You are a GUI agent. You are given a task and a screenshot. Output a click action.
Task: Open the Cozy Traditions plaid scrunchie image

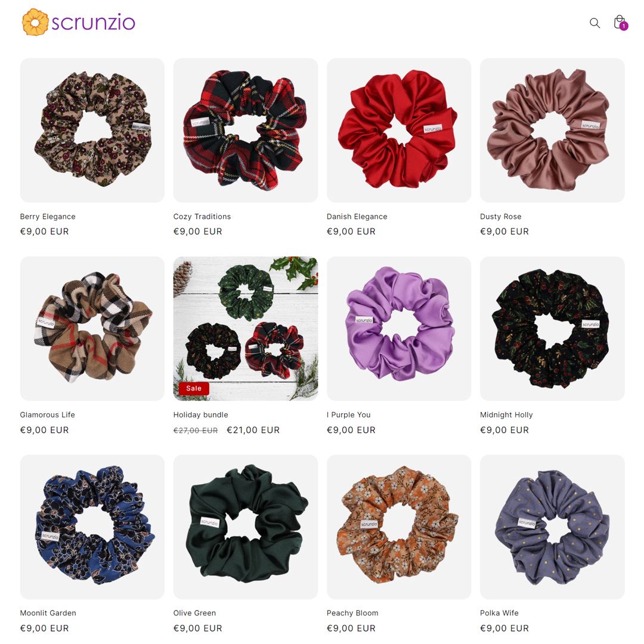(x=246, y=130)
